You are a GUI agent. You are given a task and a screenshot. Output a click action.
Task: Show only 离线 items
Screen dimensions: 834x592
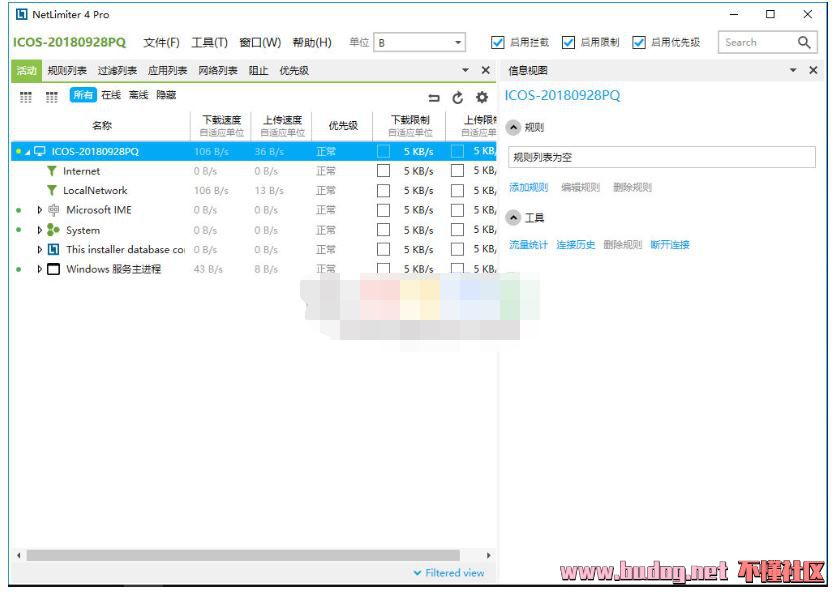tap(138, 95)
